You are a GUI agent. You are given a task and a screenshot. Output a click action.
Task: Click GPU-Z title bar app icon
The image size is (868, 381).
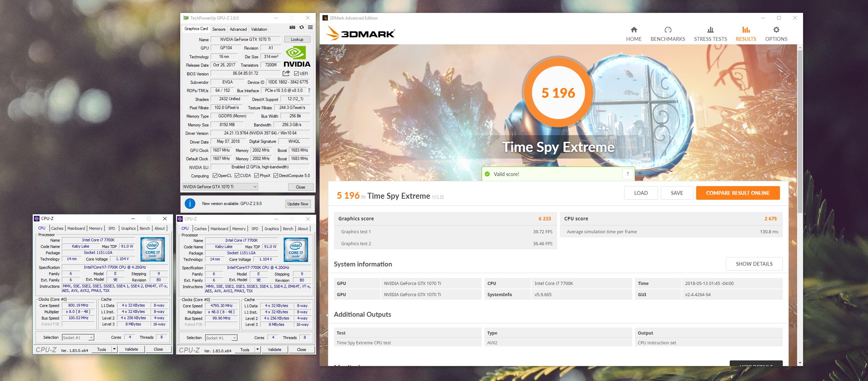click(x=186, y=18)
